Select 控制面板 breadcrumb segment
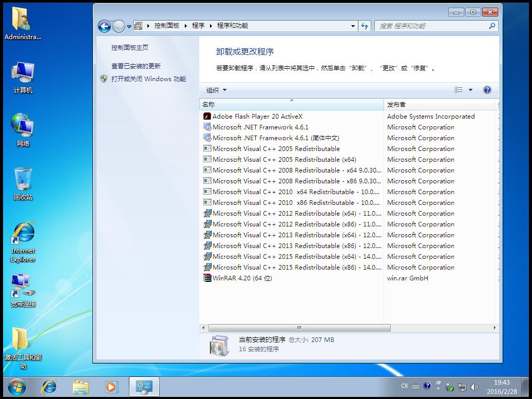The height and width of the screenshot is (399, 532). [x=166, y=26]
